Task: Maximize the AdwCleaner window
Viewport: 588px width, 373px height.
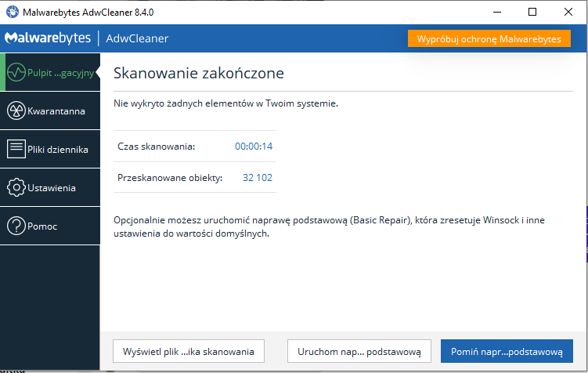Action: 532,12
